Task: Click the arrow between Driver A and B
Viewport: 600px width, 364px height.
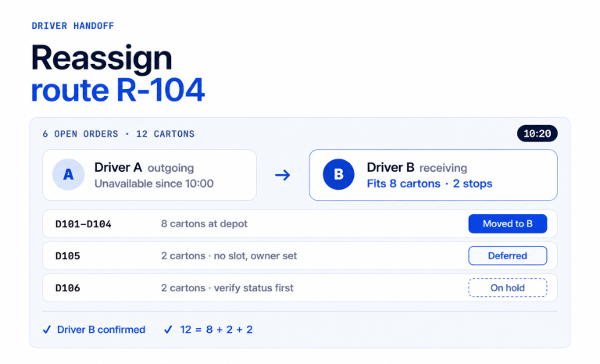Action: (x=283, y=175)
